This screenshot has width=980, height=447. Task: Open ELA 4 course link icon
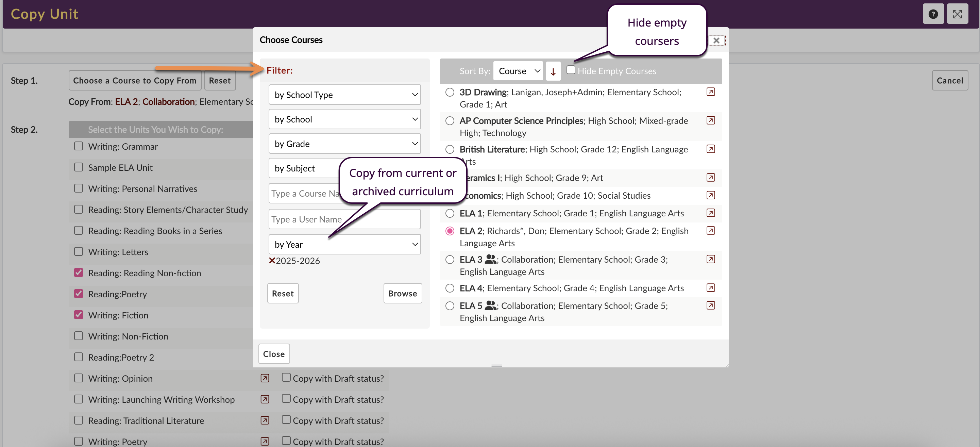(710, 288)
